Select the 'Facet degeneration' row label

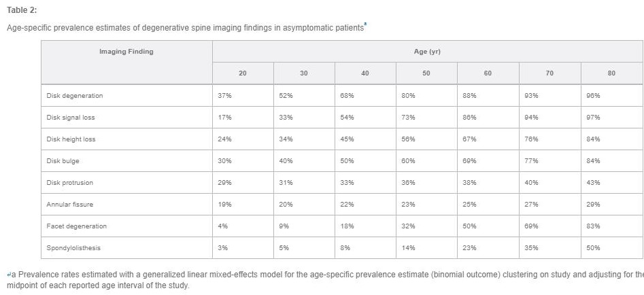(76, 226)
